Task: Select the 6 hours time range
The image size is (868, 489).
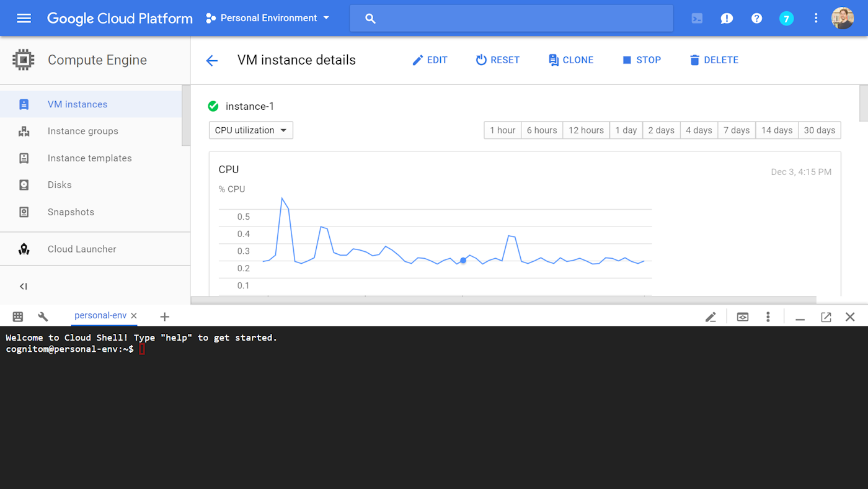Action: click(542, 130)
